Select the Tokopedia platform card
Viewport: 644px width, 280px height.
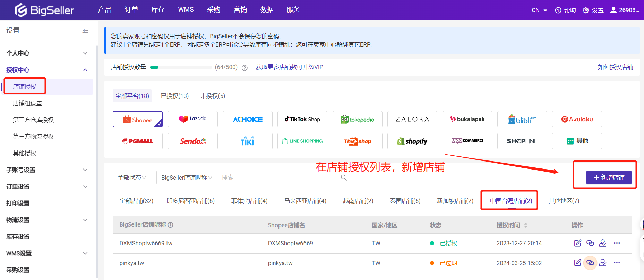coord(358,119)
